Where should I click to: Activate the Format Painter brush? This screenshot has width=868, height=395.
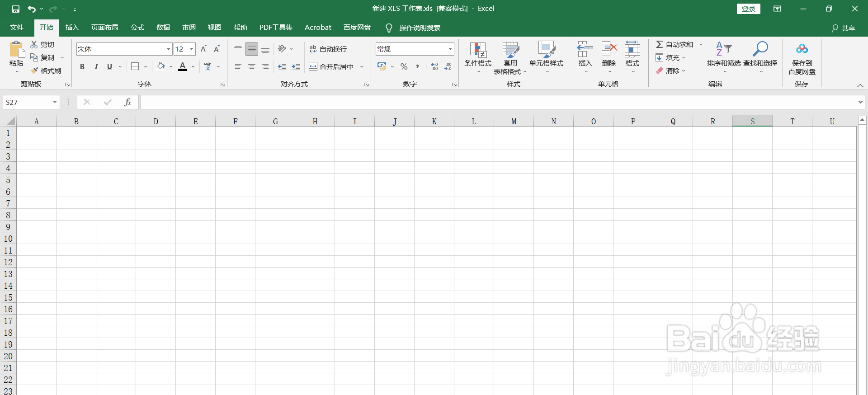(x=46, y=71)
